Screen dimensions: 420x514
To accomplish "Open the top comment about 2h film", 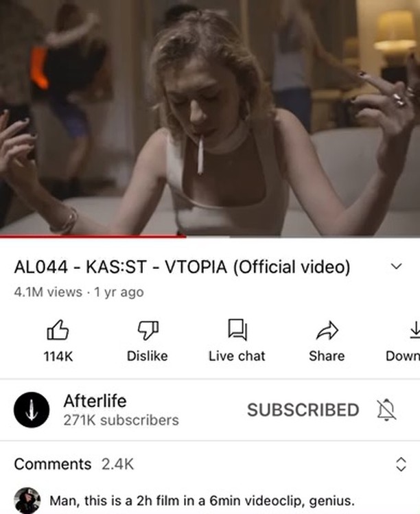I will tap(202, 501).
